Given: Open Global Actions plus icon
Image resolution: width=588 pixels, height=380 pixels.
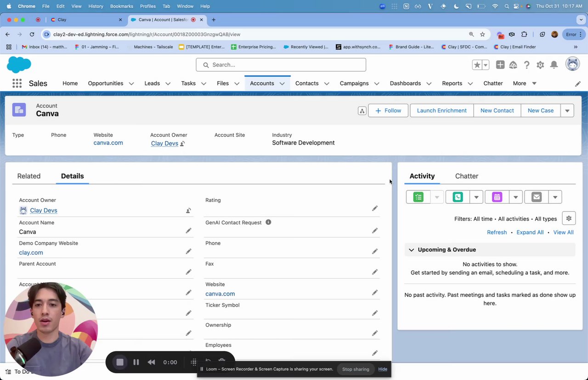Looking at the screenshot, I should click(x=500, y=65).
